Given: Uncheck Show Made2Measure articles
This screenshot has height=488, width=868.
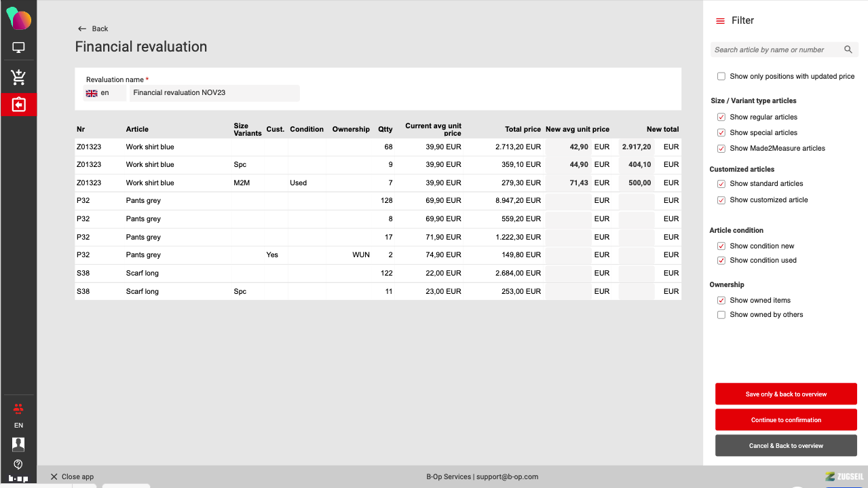Looking at the screenshot, I should pos(721,149).
